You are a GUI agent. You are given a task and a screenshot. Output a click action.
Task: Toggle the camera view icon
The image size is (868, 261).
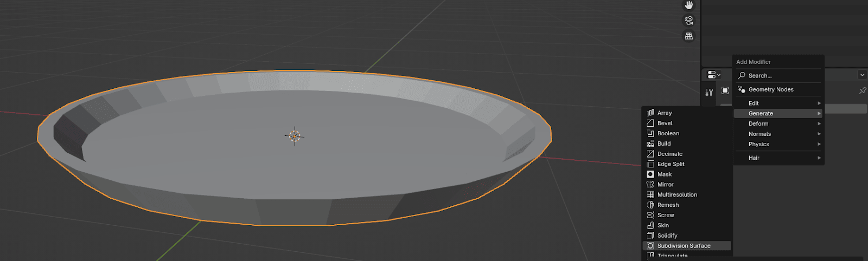(688, 21)
